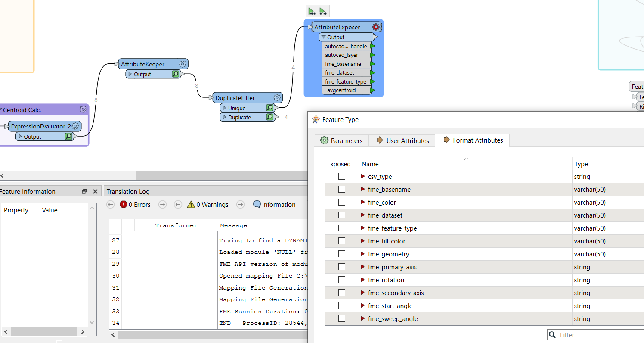Click the canvas horizontal scrollbar

(x=222, y=175)
